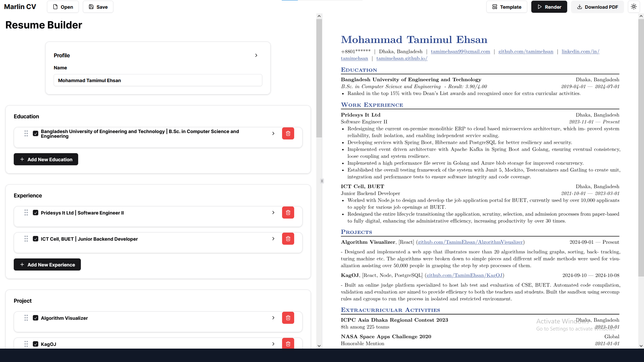Delete the Pridesys It Ltd experience entry
The height and width of the screenshot is (362, 644).
coord(288,213)
